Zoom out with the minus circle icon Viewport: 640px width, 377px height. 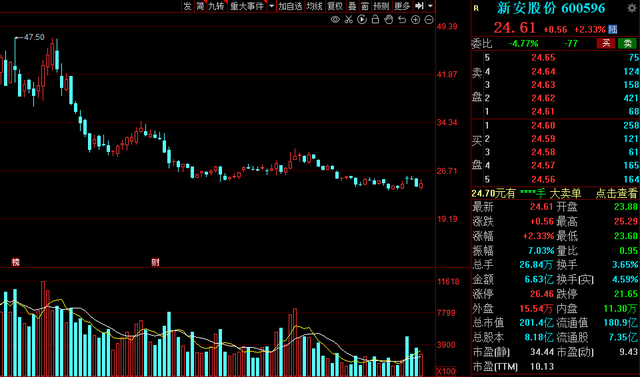click(x=429, y=19)
